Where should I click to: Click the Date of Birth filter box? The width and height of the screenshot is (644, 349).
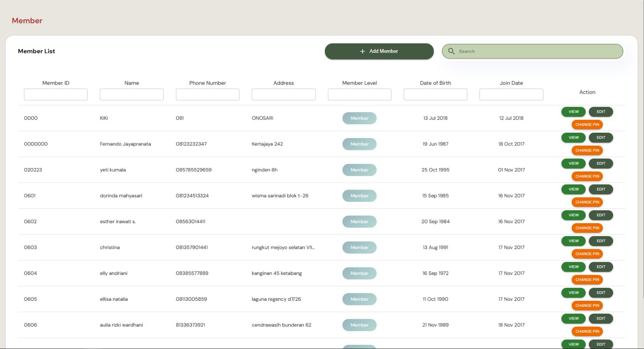[x=436, y=94]
